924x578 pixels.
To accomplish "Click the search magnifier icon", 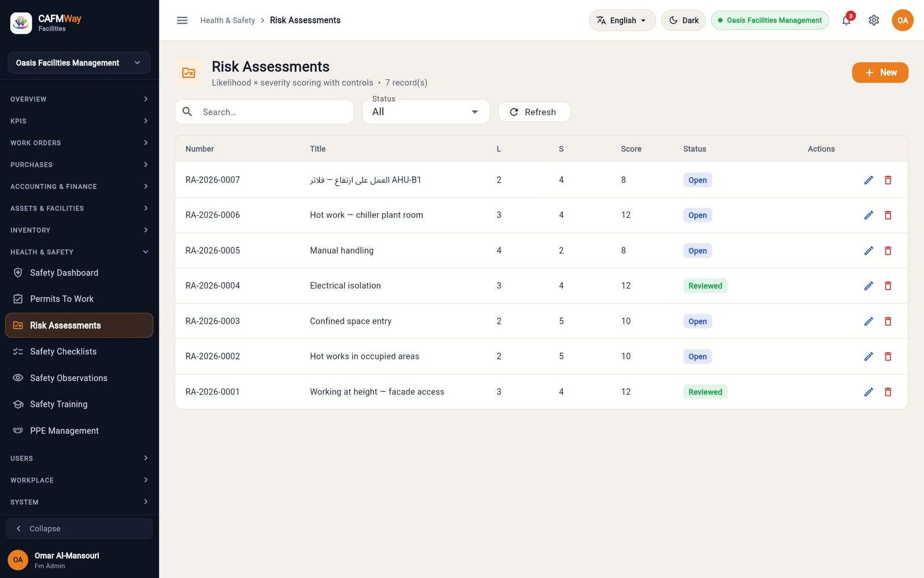I will 187,112.
